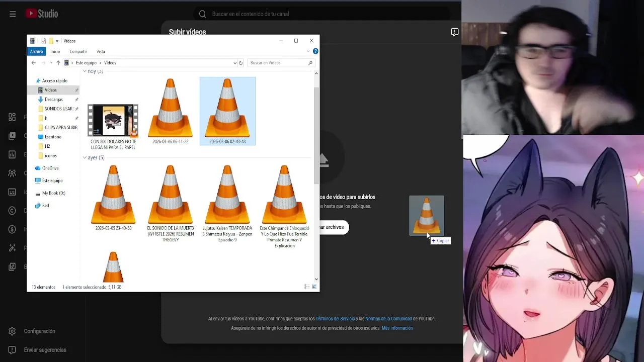
Task: Select Jujutsu Kaisen Temporada 3 video file
Action: [227, 204]
